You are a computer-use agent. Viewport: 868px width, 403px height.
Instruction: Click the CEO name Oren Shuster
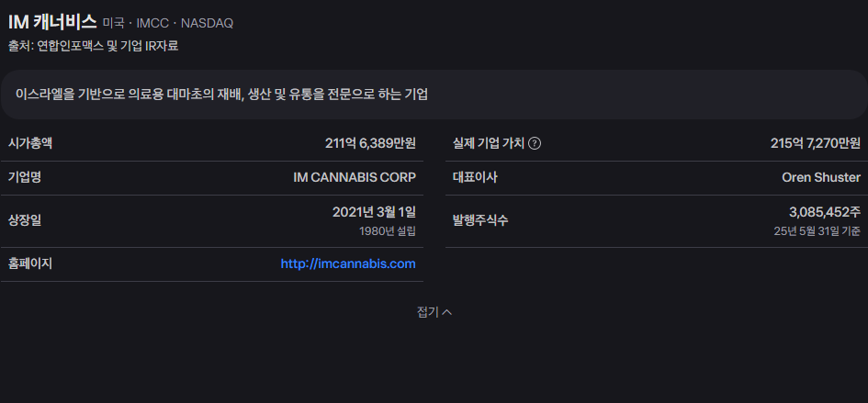[821, 178]
